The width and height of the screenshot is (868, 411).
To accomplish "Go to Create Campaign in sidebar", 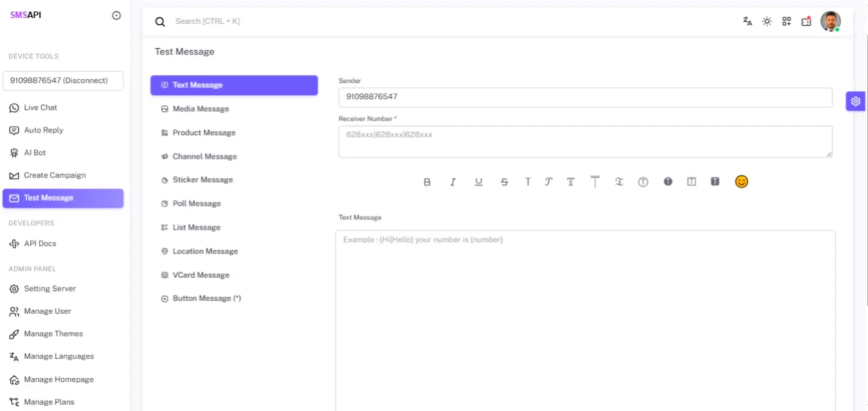I will click(55, 175).
